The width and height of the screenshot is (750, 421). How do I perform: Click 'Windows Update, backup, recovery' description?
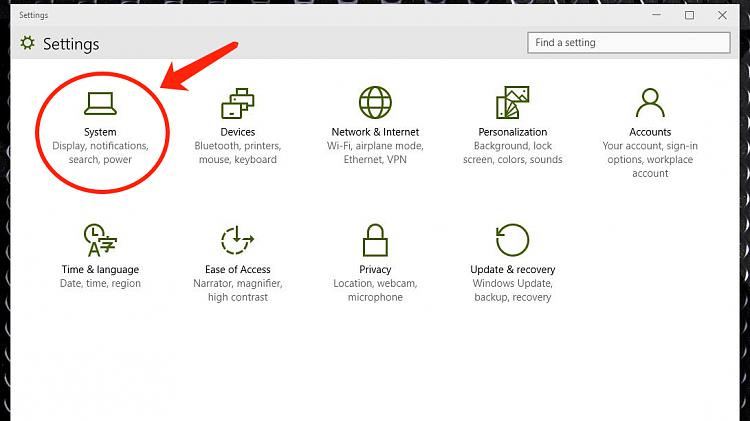[x=513, y=290]
